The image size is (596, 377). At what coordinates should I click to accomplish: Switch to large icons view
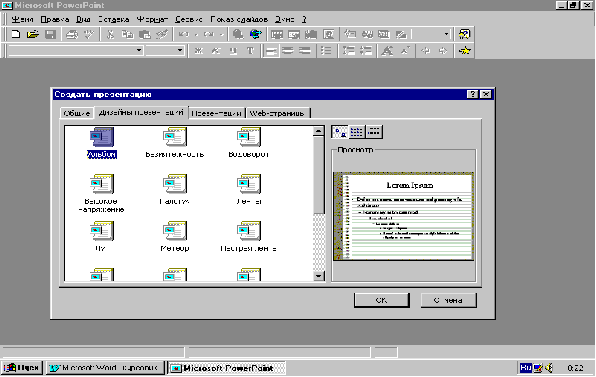point(339,132)
